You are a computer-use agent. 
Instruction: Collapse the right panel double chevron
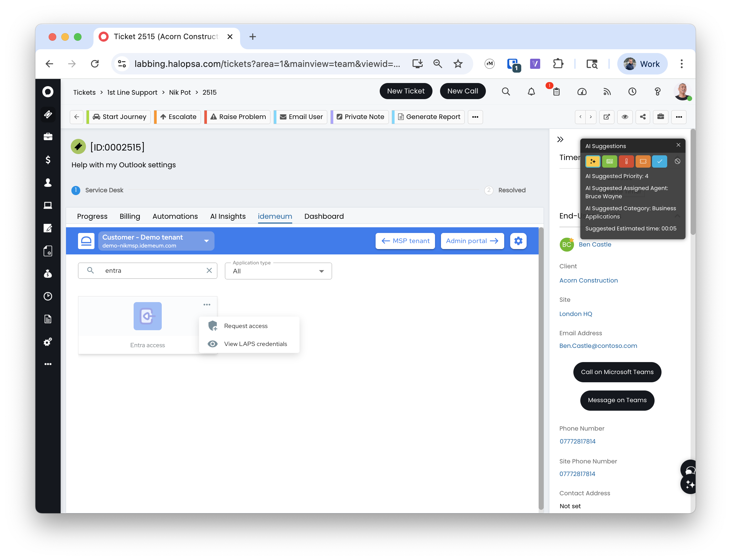560,139
